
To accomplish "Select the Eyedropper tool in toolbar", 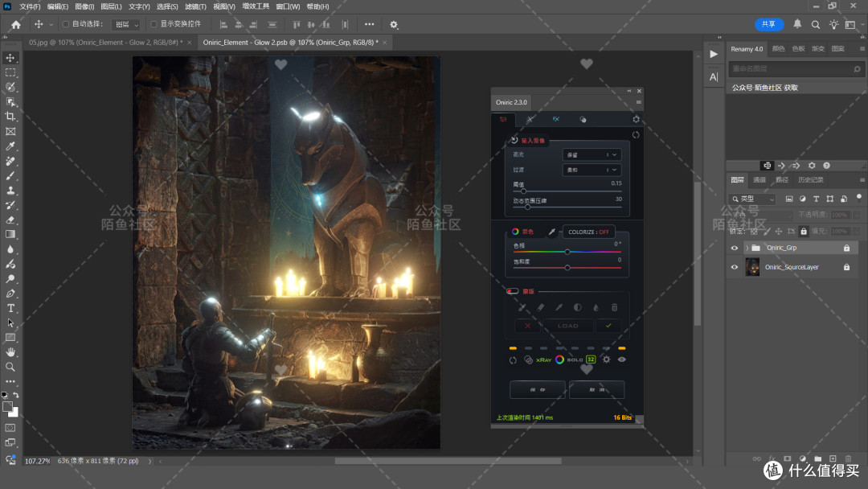I will tap(10, 146).
